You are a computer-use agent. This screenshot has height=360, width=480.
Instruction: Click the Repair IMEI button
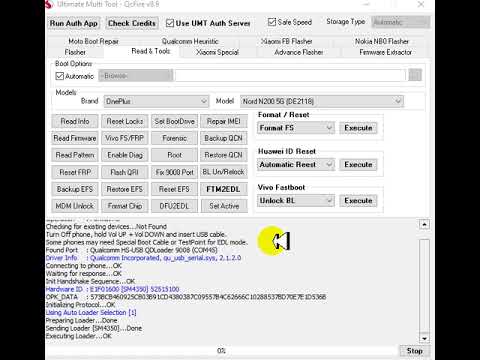pyautogui.click(x=224, y=121)
